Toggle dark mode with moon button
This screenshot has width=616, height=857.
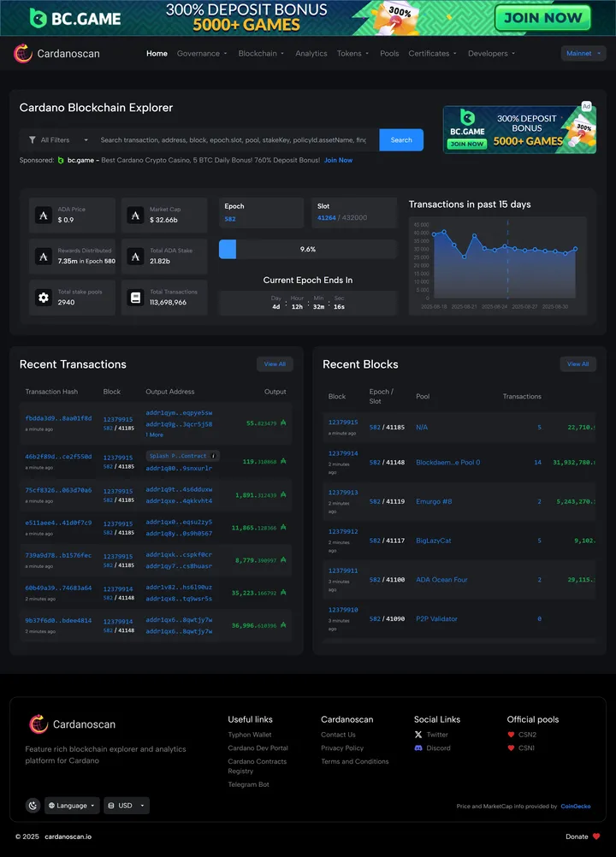click(33, 806)
